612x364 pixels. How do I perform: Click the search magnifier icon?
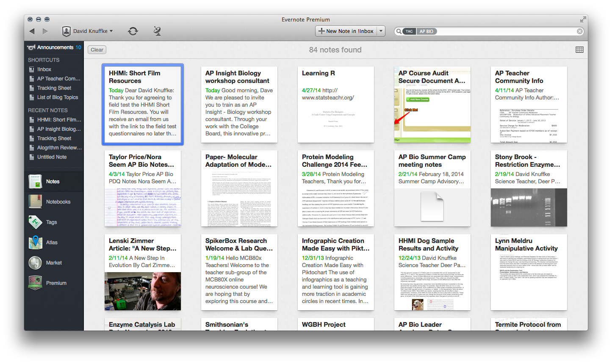point(399,31)
